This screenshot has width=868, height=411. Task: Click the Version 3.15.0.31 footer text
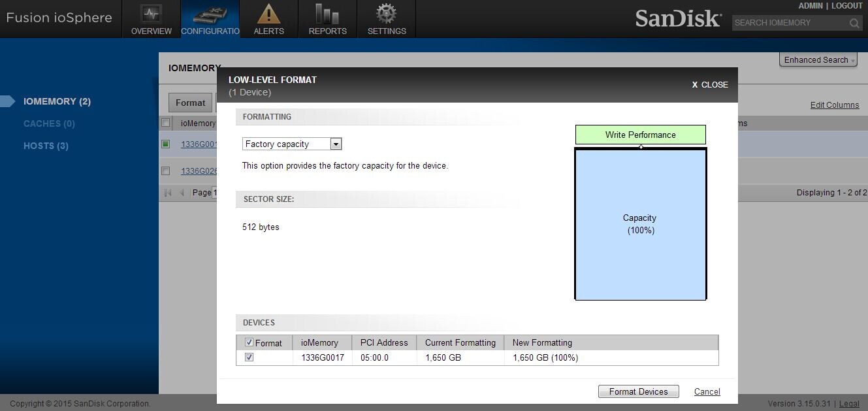801,404
